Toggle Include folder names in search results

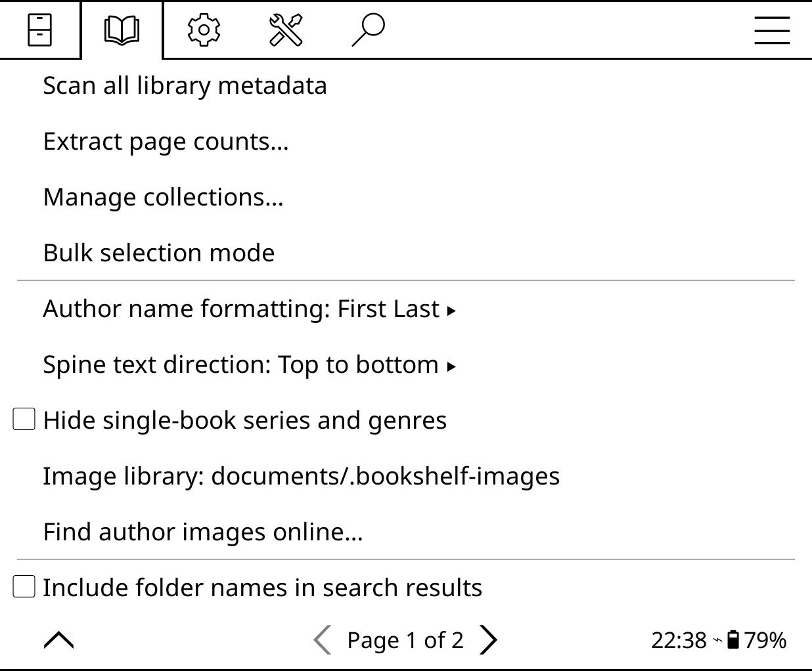click(x=24, y=586)
